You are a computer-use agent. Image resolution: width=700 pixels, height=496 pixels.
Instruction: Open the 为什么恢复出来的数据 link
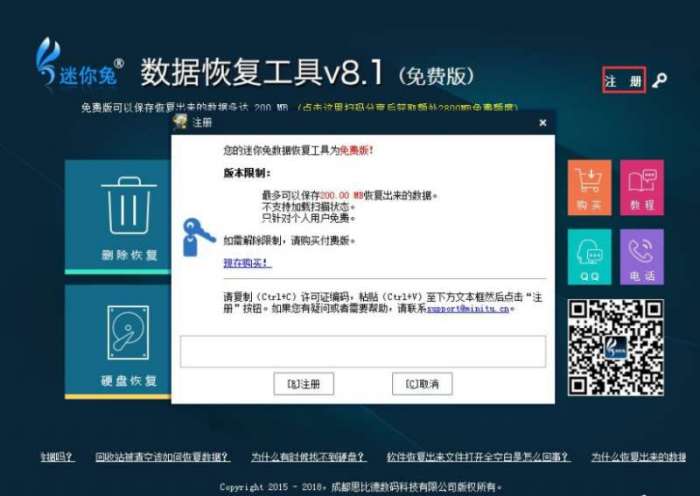click(639, 457)
